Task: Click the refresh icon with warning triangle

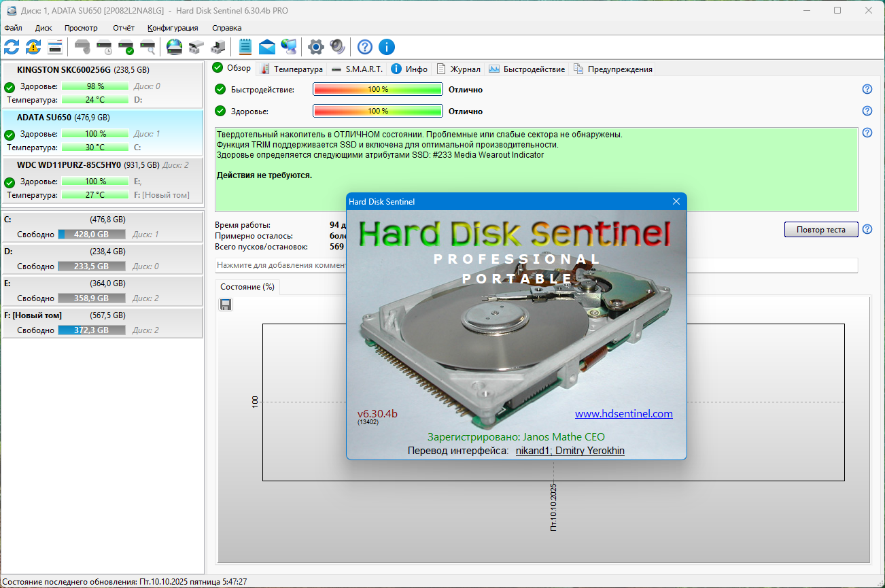Action: 33,47
